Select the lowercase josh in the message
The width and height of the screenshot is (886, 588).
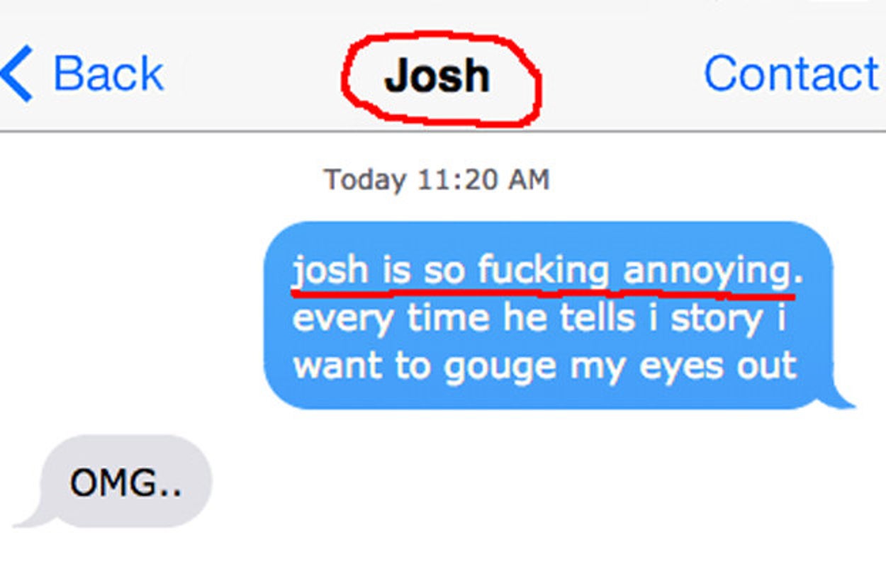point(330,273)
